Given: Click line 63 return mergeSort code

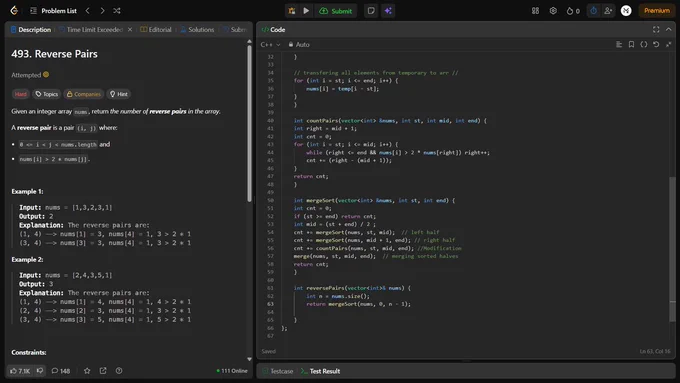Looking at the screenshot, I should [358, 304].
